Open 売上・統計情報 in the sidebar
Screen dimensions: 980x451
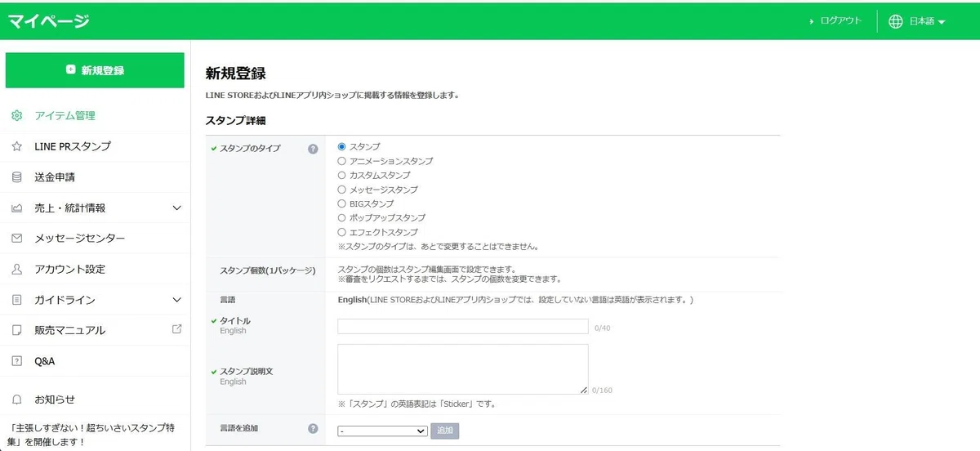70,208
